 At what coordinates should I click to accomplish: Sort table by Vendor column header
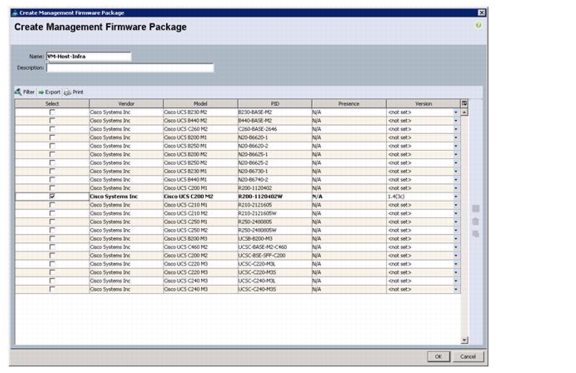pos(126,104)
